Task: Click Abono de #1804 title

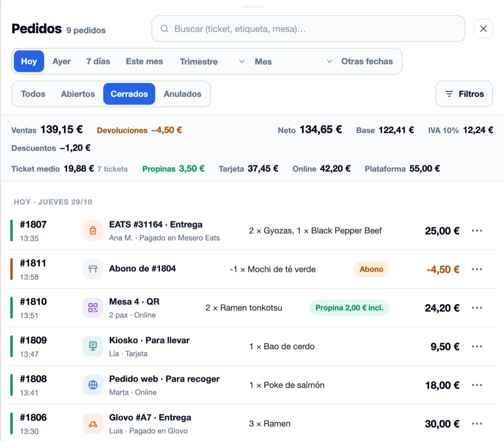Action: coord(142,268)
